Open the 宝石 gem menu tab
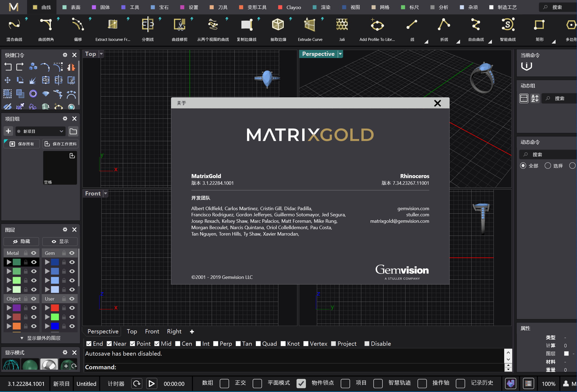 [160, 7]
